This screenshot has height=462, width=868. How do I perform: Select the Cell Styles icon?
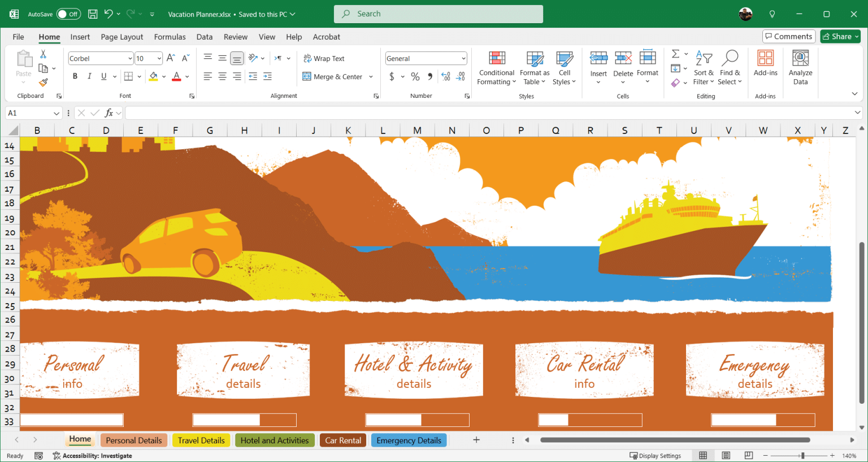click(x=564, y=68)
